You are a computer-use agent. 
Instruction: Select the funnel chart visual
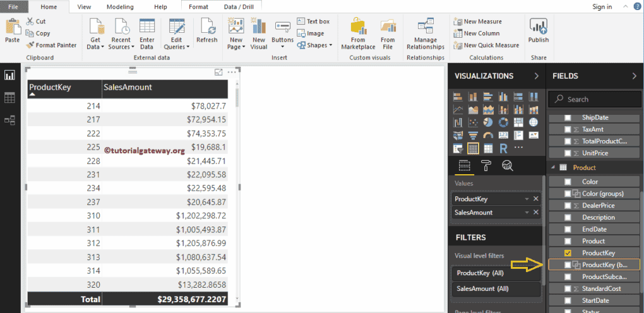[x=473, y=135]
